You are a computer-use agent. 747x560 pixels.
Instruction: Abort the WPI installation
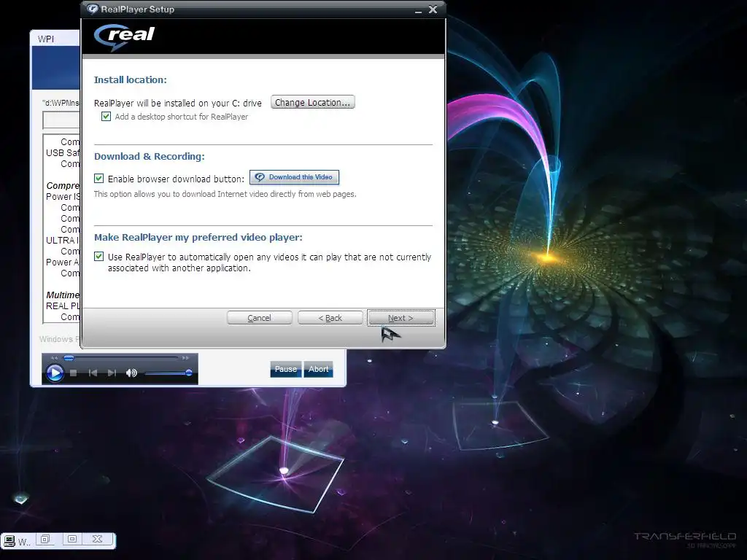coord(318,369)
